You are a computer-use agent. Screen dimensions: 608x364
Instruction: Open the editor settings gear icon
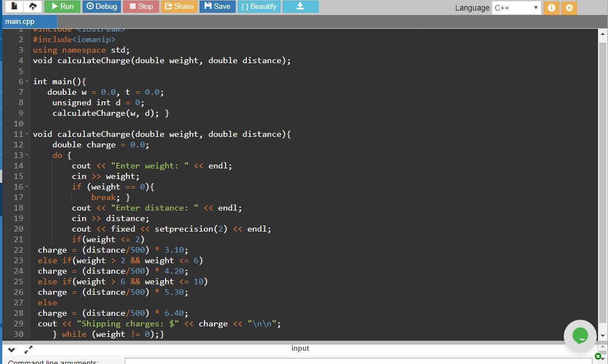[569, 8]
